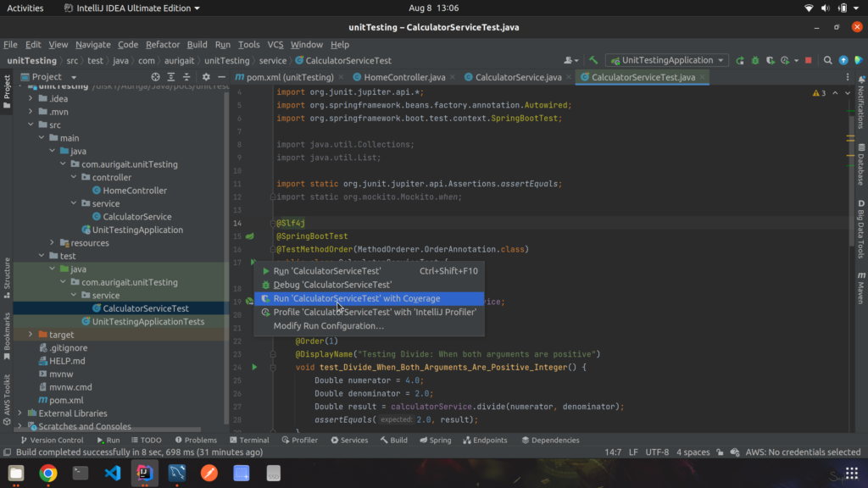Click the Build project hammer icon

[x=593, y=60]
